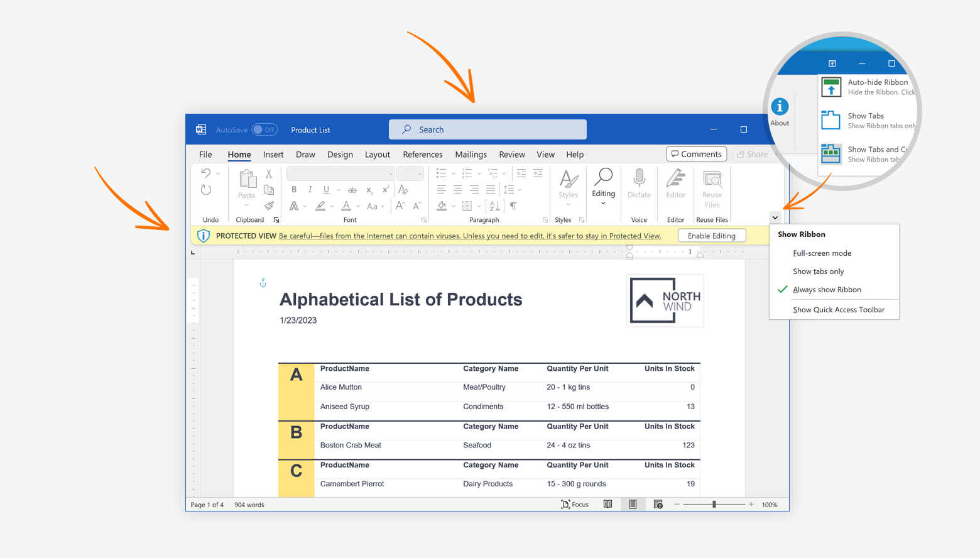980x558 pixels.
Task: Click Align Left icon
Action: click(441, 189)
